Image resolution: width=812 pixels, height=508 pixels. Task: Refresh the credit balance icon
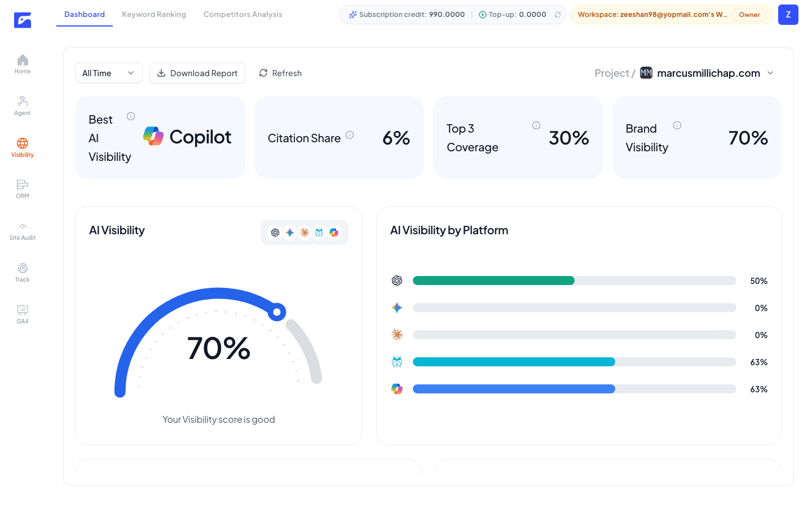(558, 15)
